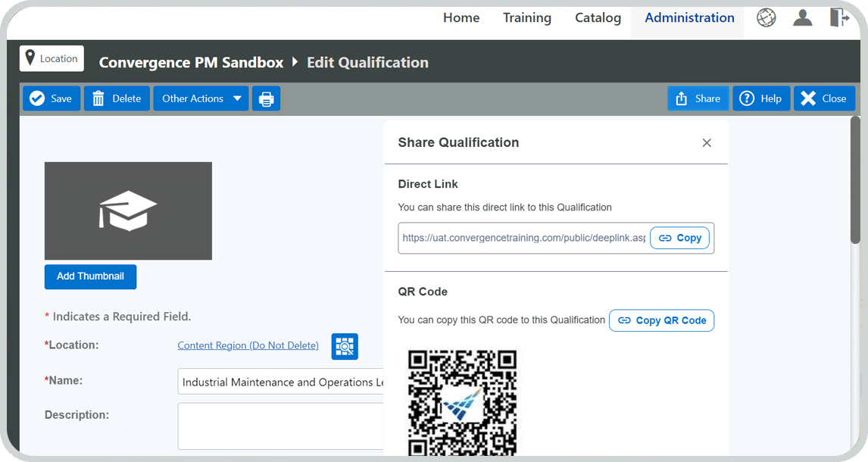Click the Location pin button
This screenshot has height=462, width=868.
(x=52, y=58)
